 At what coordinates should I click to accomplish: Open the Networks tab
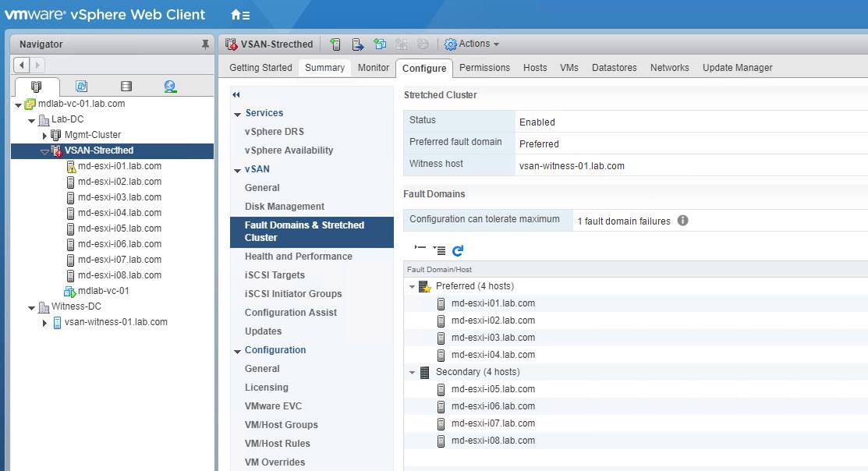coord(670,68)
